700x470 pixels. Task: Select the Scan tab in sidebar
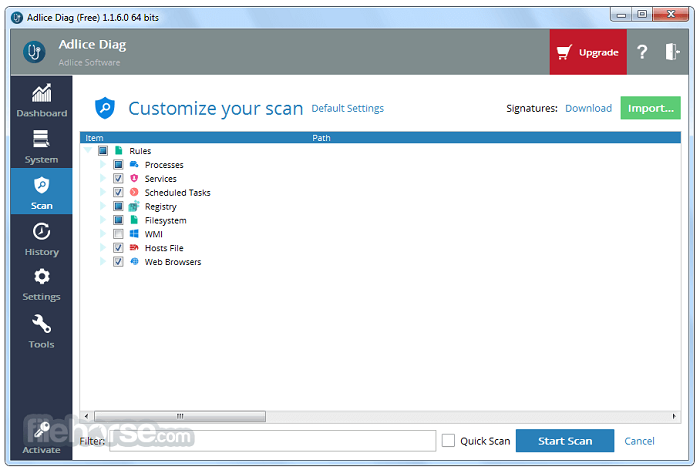click(41, 192)
